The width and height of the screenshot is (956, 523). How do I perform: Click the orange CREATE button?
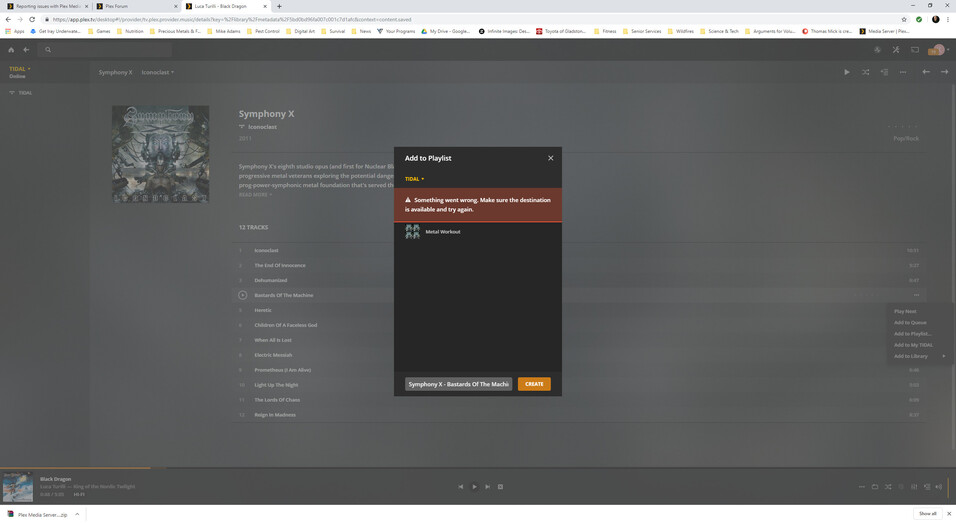click(534, 384)
